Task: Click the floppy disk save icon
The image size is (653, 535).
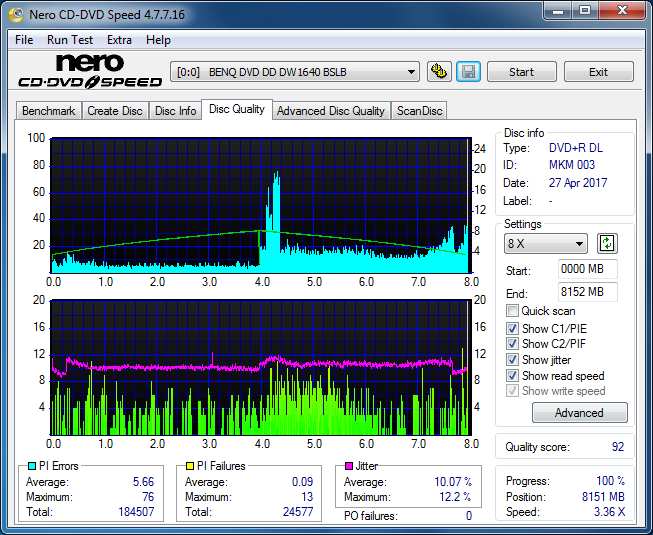Action: click(469, 72)
